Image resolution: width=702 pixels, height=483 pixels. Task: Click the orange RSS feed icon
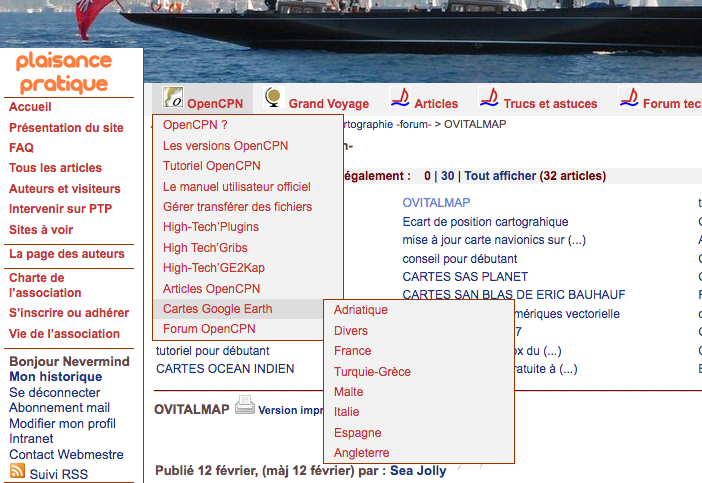pyautogui.click(x=17, y=470)
